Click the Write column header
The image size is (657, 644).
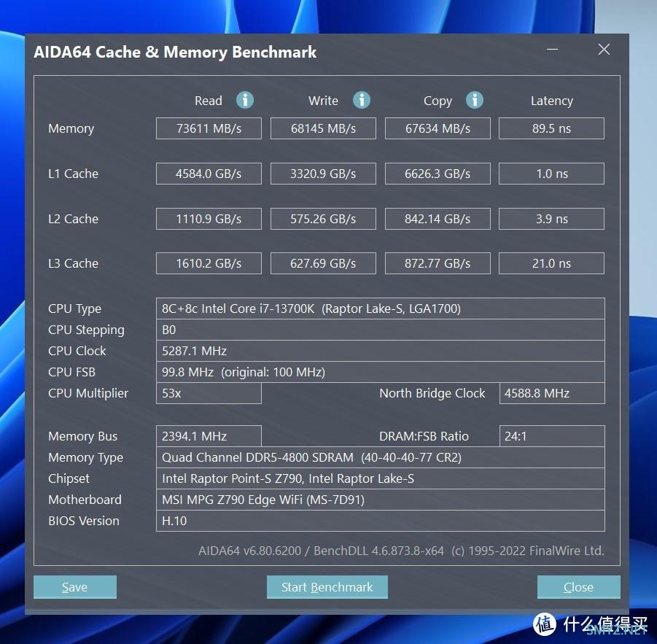(x=323, y=101)
